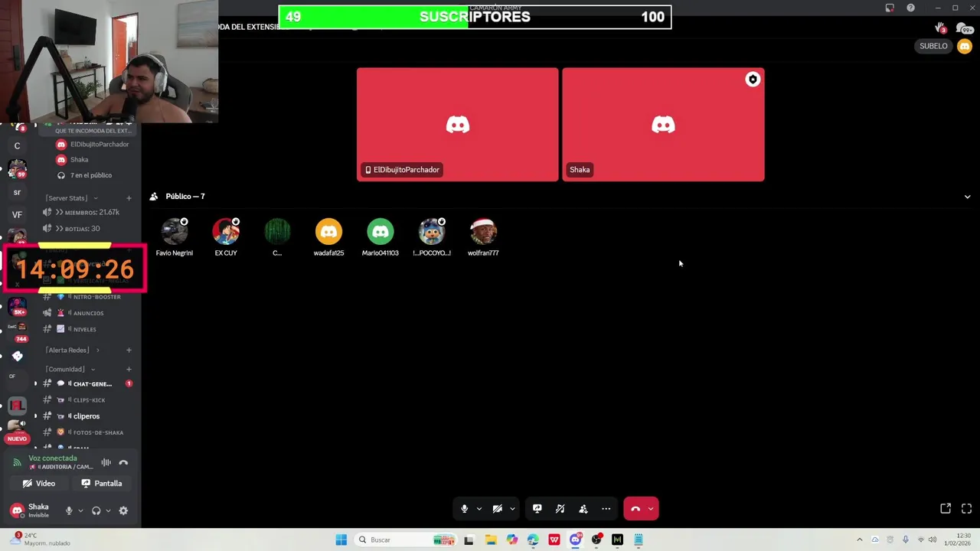Click the moderator badge on Shaka tile
This screenshot has height=551, width=980.
coord(753,80)
